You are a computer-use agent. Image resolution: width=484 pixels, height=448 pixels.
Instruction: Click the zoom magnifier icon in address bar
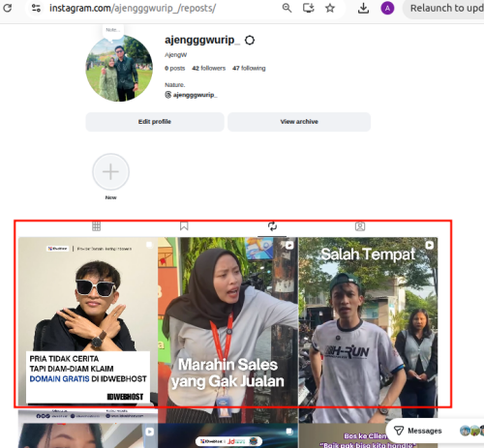pyautogui.click(x=287, y=8)
